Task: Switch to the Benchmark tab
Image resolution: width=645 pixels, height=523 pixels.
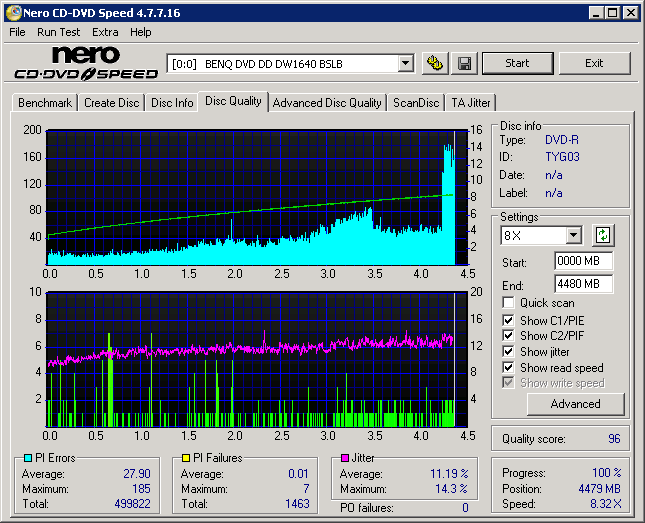Action: (x=45, y=102)
